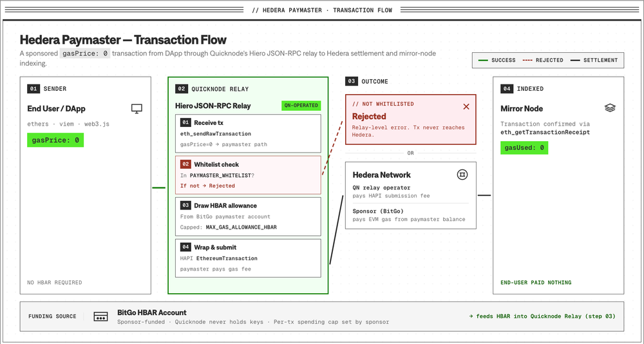Click the Wrap & submit step title
Screen dimensions: 644x344
coord(215,247)
